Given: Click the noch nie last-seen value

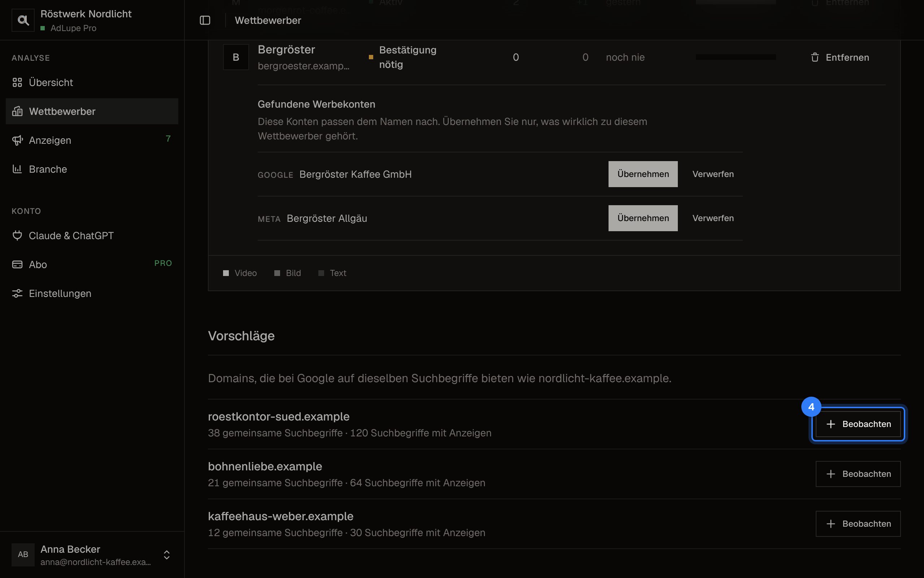Looking at the screenshot, I should (625, 57).
